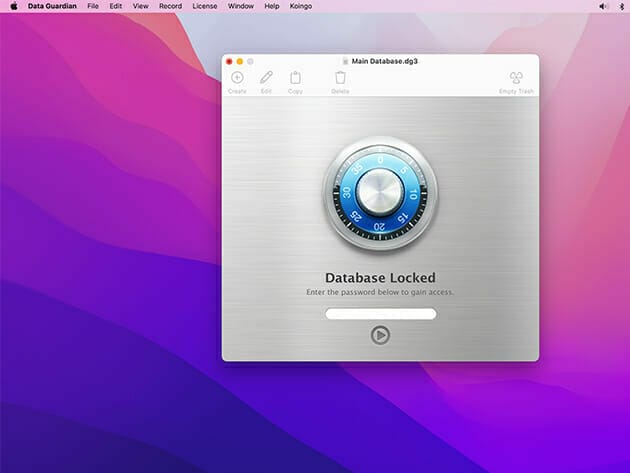This screenshot has width=630, height=473.
Task: Open the View menu
Action: (x=141, y=6)
